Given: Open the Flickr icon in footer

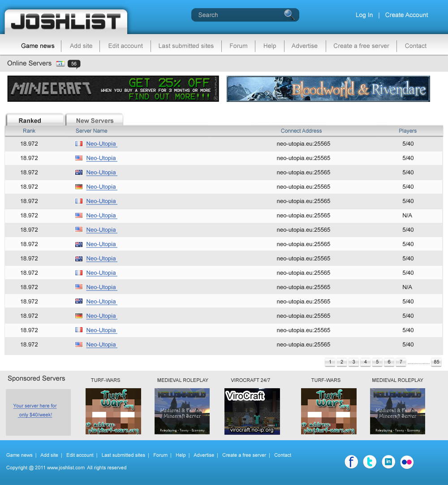Looking at the screenshot, I should click(x=407, y=462).
